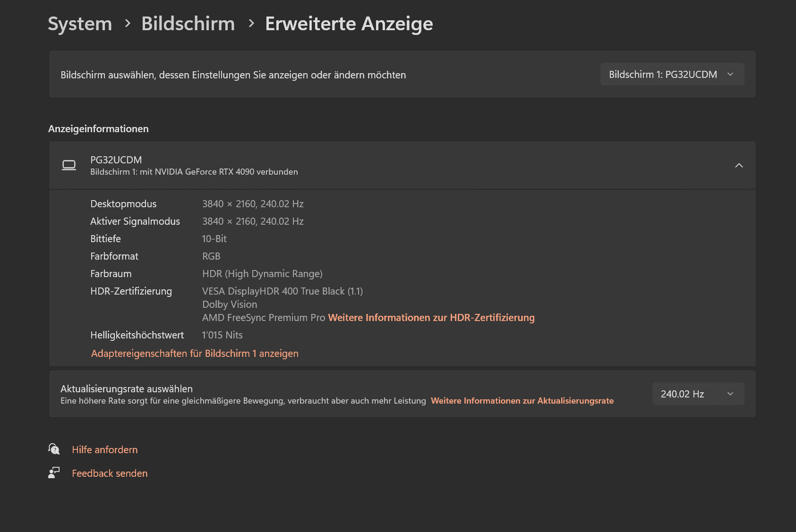This screenshot has height=532, width=796.
Task: Open Adaptereigenschaften für Bildschirm 1 anzeigen
Action: coord(195,354)
